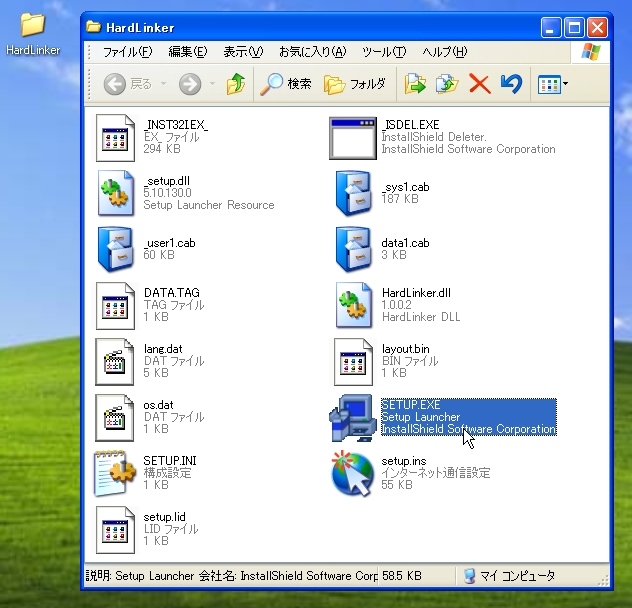Click the DATA.TAG file name
This screenshot has width=632, height=608.
pos(172,292)
